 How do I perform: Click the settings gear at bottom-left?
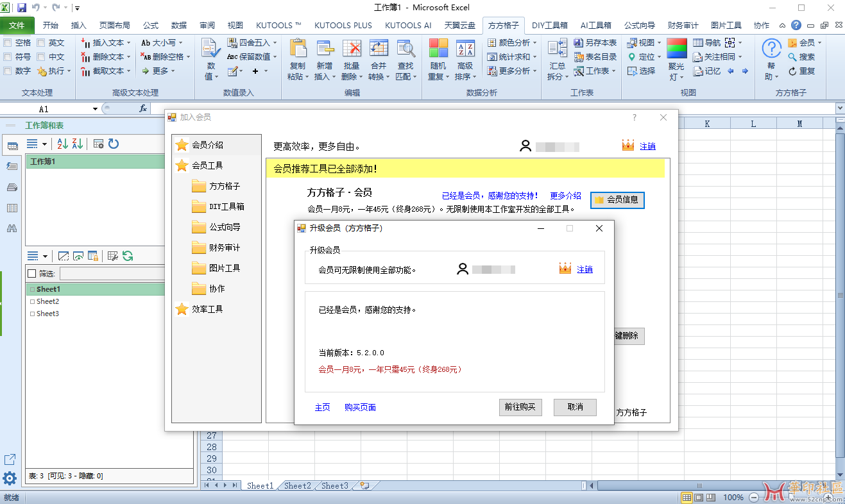[x=10, y=478]
